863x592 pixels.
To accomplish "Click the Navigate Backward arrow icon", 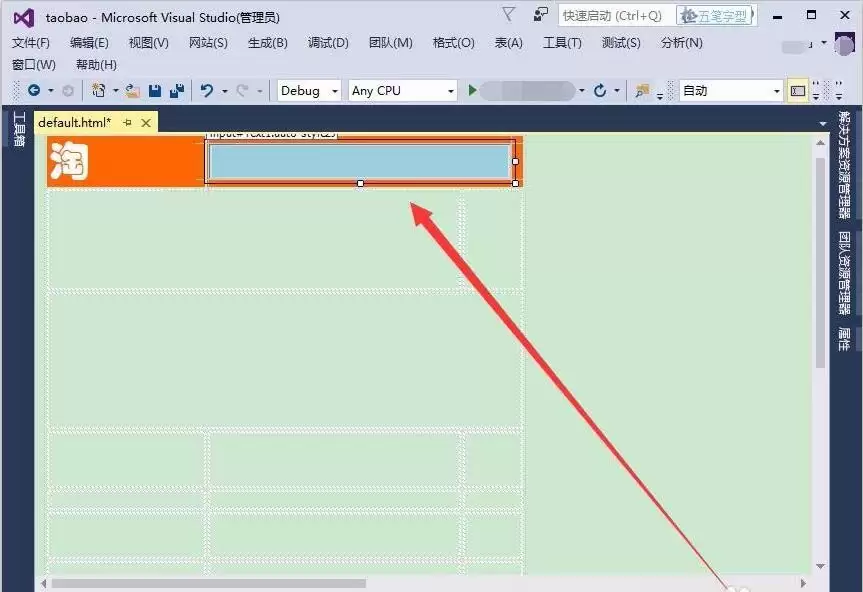I will pos(33,90).
